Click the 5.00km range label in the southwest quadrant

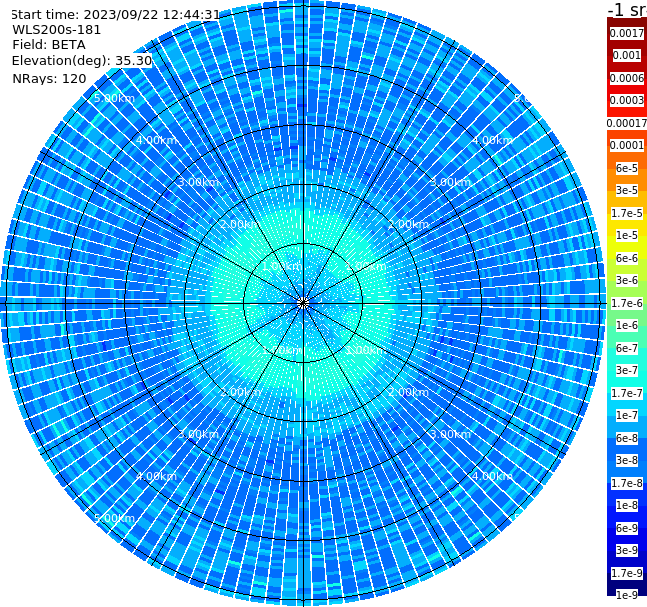point(114,518)
